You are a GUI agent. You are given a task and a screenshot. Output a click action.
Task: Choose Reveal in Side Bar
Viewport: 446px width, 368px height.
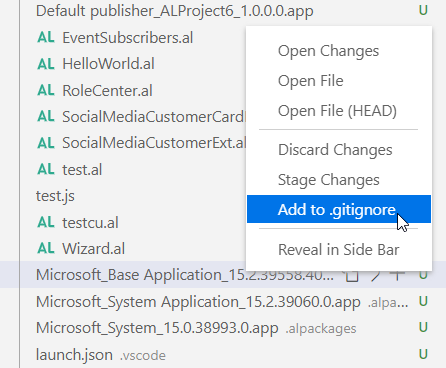pos(339,250)
